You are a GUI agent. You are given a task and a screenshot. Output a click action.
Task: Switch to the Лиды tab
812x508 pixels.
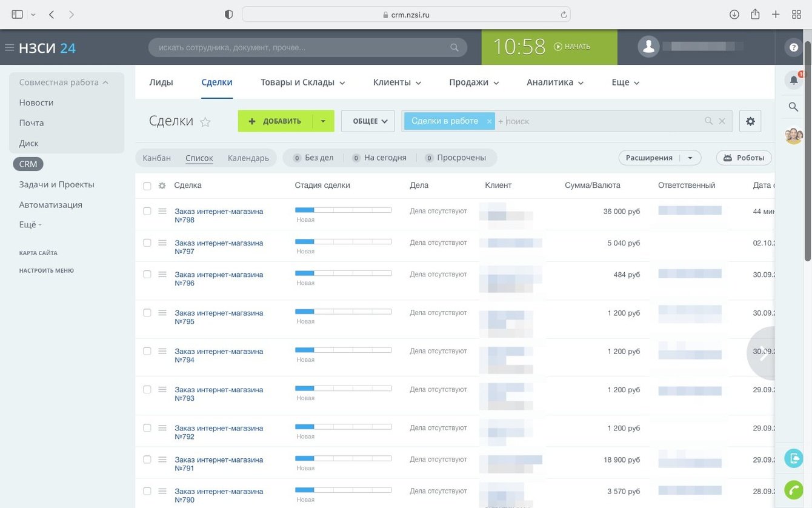(x=161, y=82)
